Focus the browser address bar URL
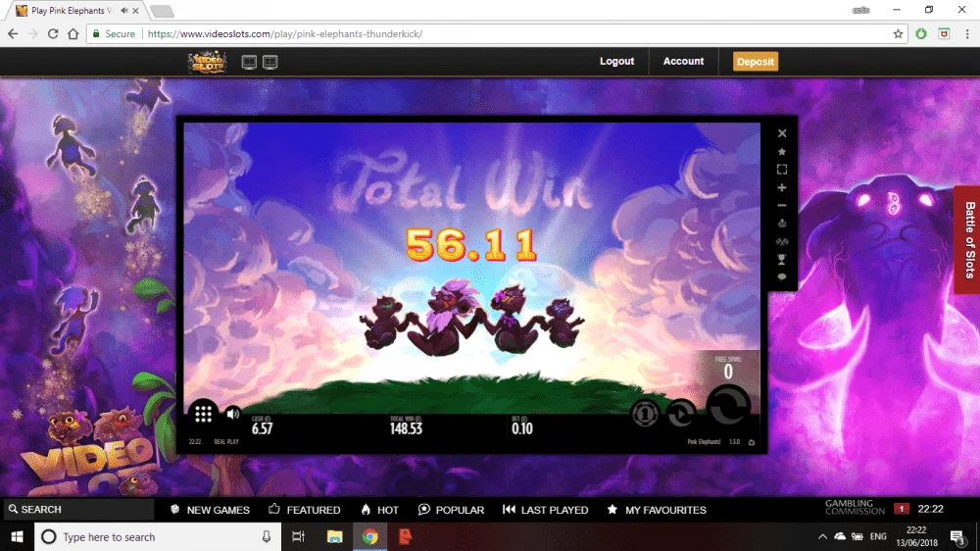Image resolution: width=980 pixels, height=551 pixels. coord(285,33)
